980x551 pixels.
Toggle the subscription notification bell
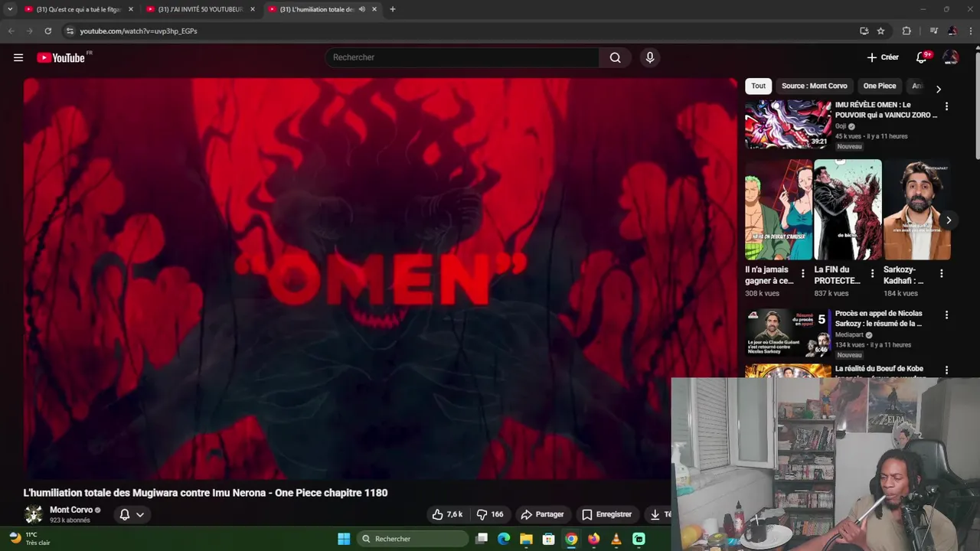[125, 514]
